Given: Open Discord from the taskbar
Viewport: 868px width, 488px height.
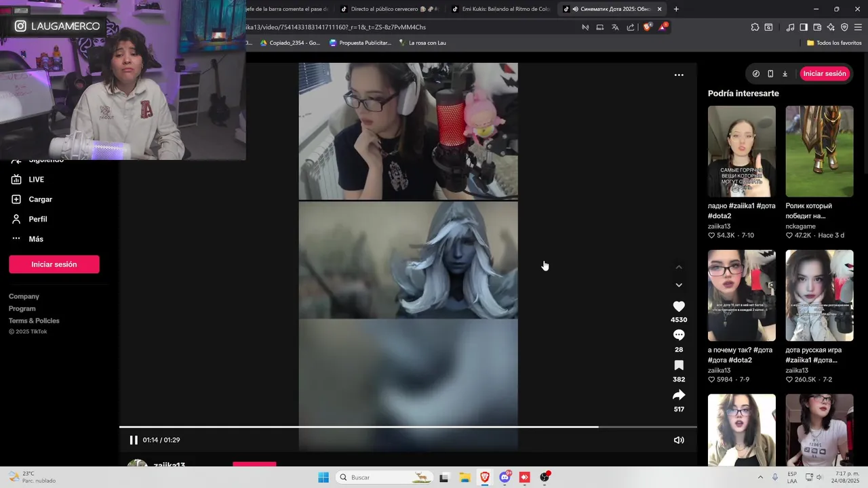Looking at the screenshot, I should click(505, 477).
